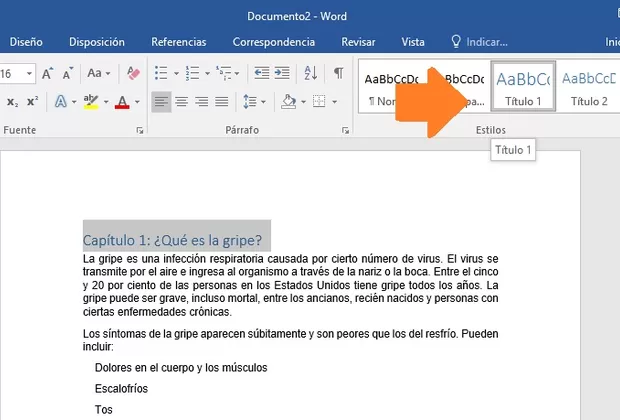Center align the text
The image size is (620, 420).
181,102
